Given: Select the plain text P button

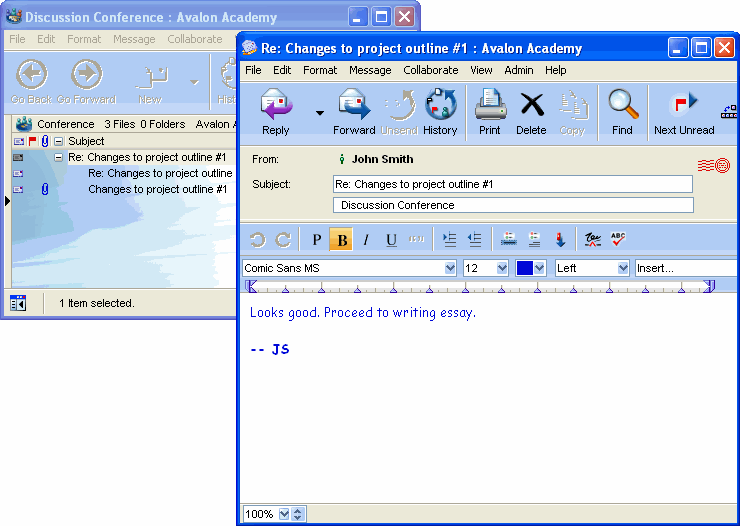Looking at the screenshot, I should point(317,240).
